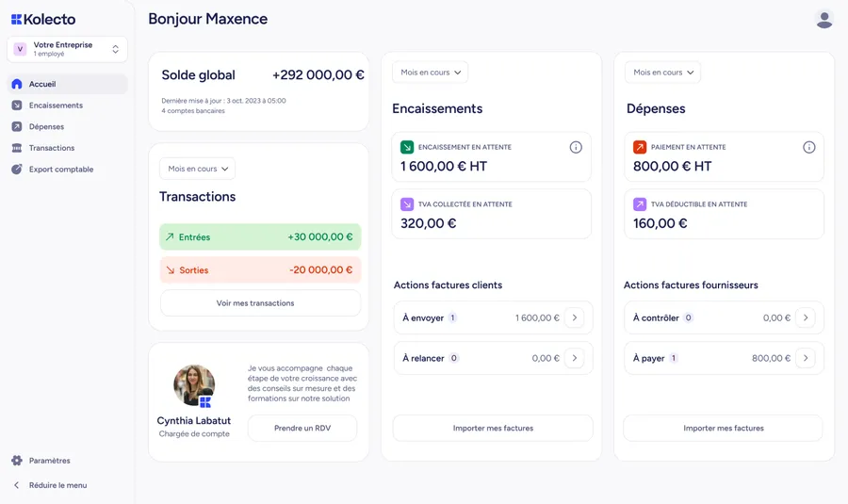Click the info icon beside Paiement en attente
This screenshot has height=504, width=848.
pos(808,147)
